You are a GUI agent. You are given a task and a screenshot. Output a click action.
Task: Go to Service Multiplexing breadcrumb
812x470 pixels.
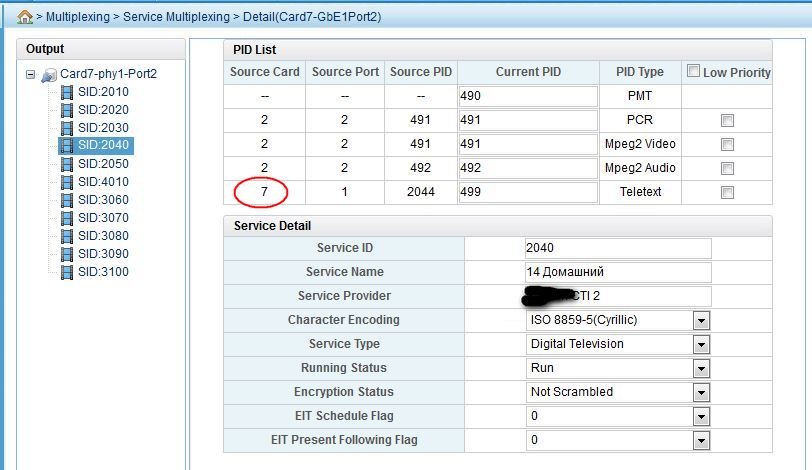176,17
